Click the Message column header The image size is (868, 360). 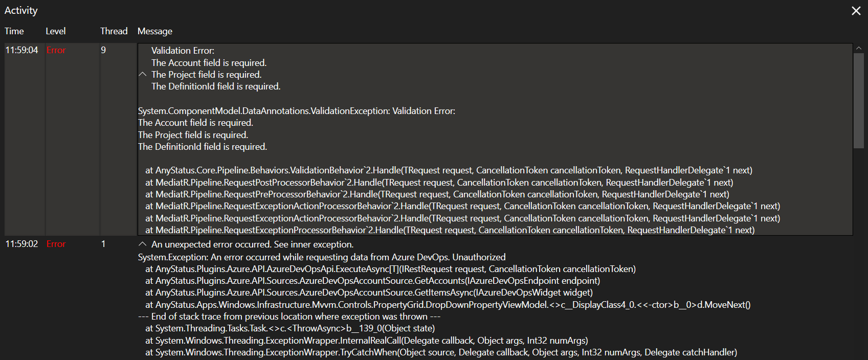click(x=154, y=31)
